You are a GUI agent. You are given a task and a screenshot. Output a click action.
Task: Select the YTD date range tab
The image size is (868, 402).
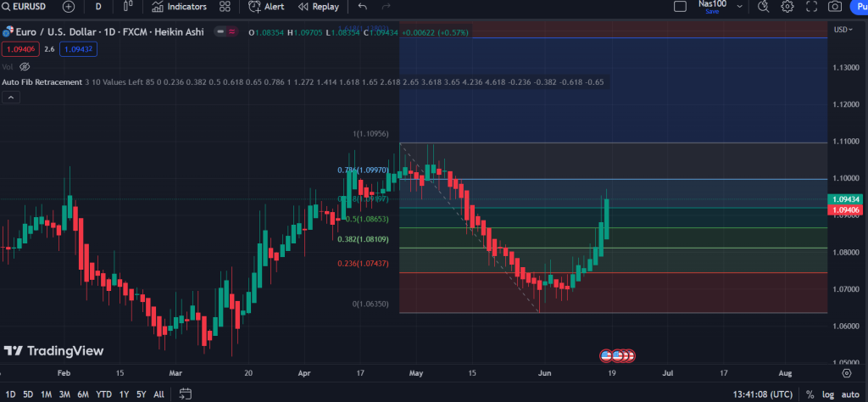click(x=104, y=394)
